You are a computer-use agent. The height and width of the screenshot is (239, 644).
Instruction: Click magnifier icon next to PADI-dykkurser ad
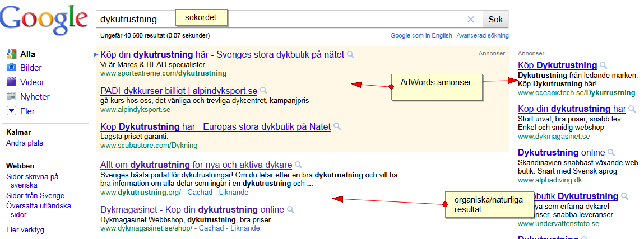(263, 91)
